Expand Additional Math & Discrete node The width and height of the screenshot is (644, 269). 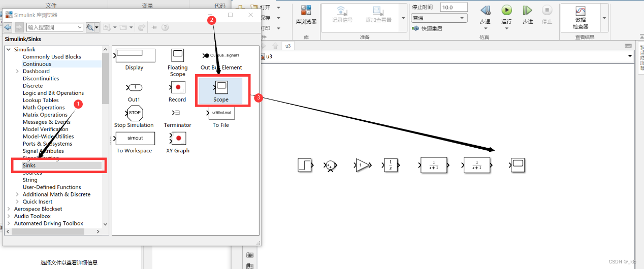(17, 194)
